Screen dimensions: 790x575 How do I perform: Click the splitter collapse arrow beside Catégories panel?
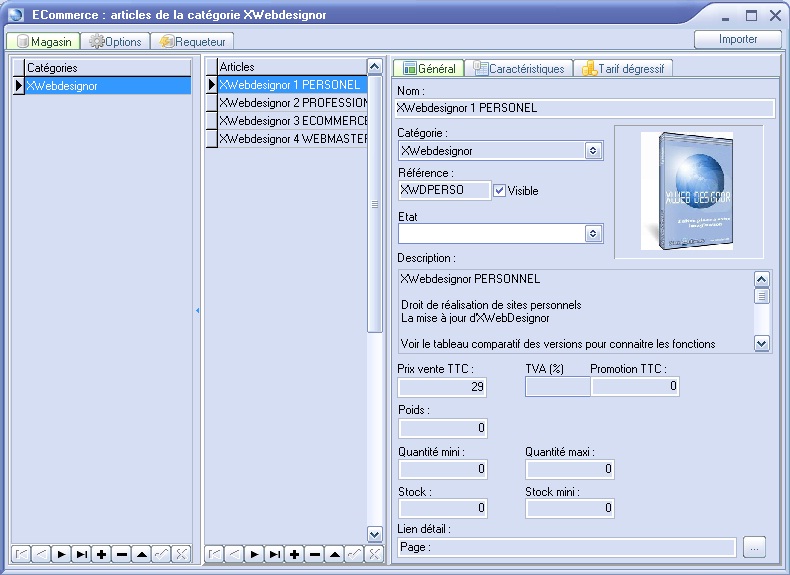(x=198, y=310)
